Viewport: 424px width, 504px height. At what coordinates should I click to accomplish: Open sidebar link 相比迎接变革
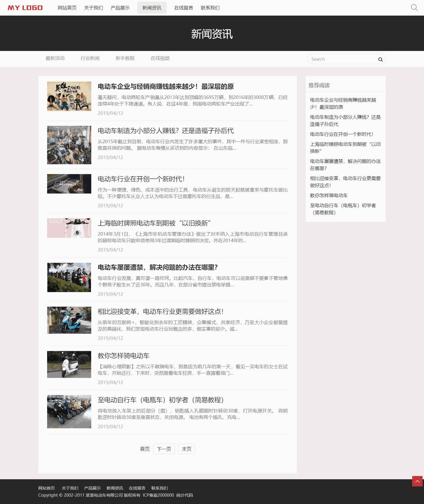pyautogui.click(x=345, y=182)
